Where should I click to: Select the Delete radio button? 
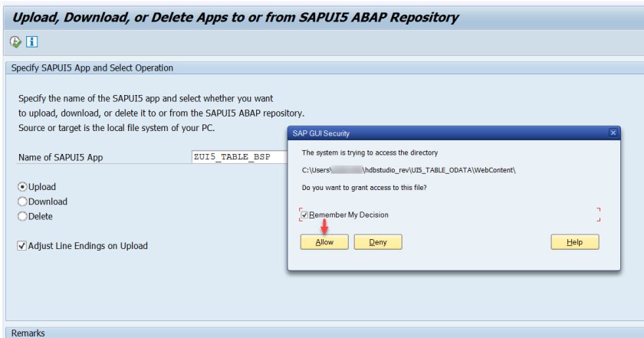pyautogui.click(x=22, y=216)
